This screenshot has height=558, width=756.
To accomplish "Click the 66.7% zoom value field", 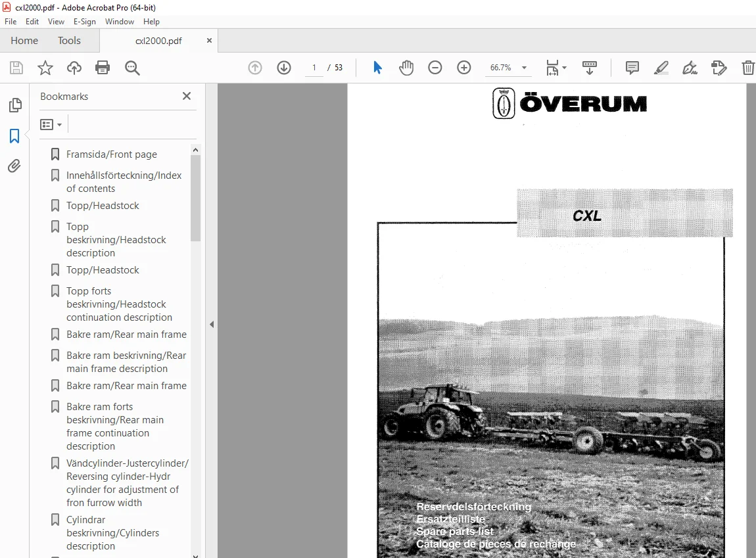I will point(502,68).
